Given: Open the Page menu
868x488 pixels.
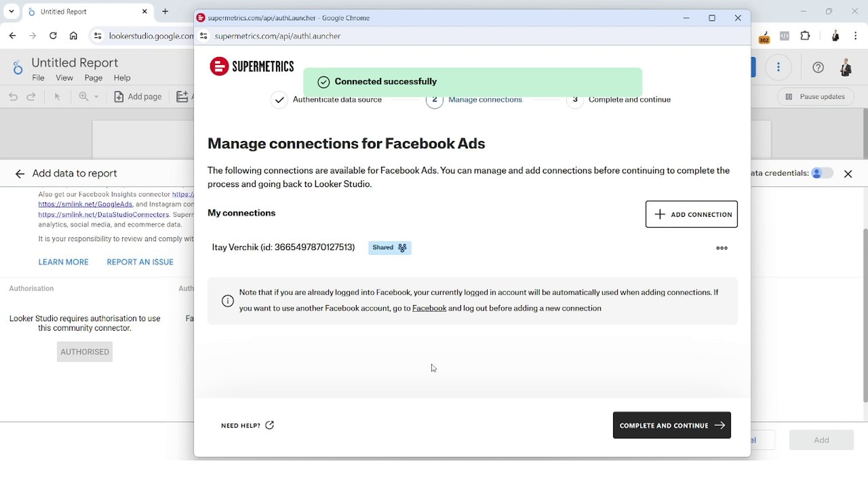Looking at the screenshot, I should coord(94,78).
